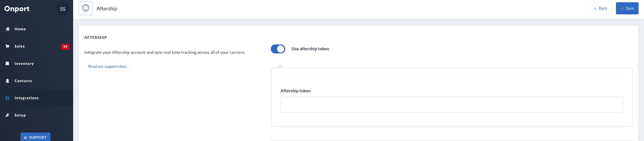Click the Home house icon
Screen dimensions: 644x141
[x=7, y=29]
